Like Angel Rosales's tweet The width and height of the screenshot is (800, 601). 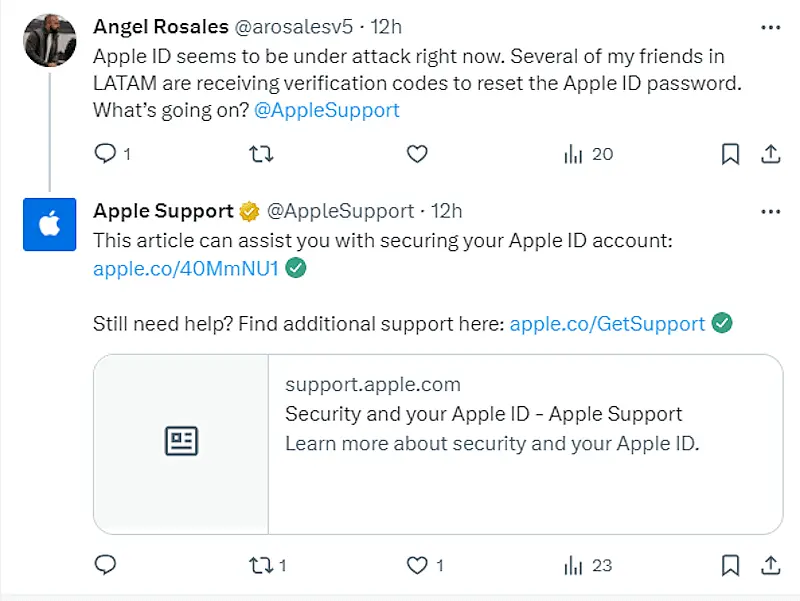pos(417,154)
